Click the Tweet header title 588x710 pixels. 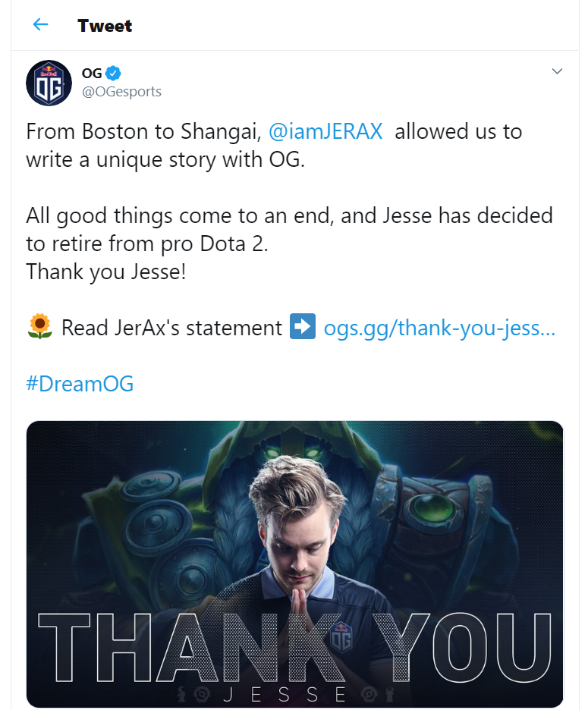[105, 26]
